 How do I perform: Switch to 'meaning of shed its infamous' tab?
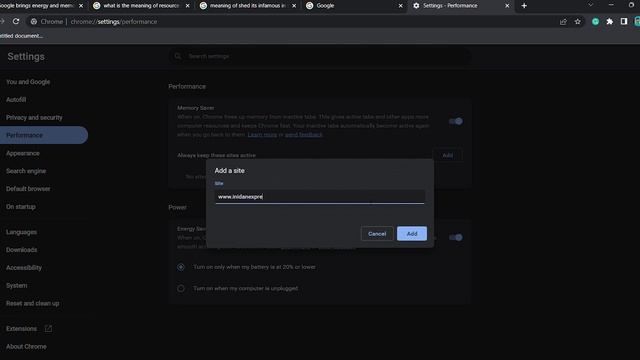[x=247, y=6]
